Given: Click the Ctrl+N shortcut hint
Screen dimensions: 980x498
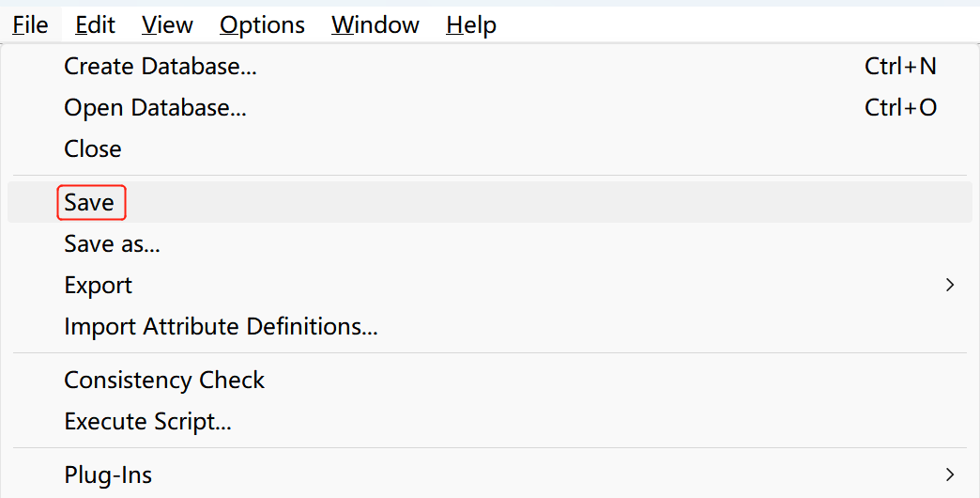Looking at the screenshot, I should click(x=900, y=67).
